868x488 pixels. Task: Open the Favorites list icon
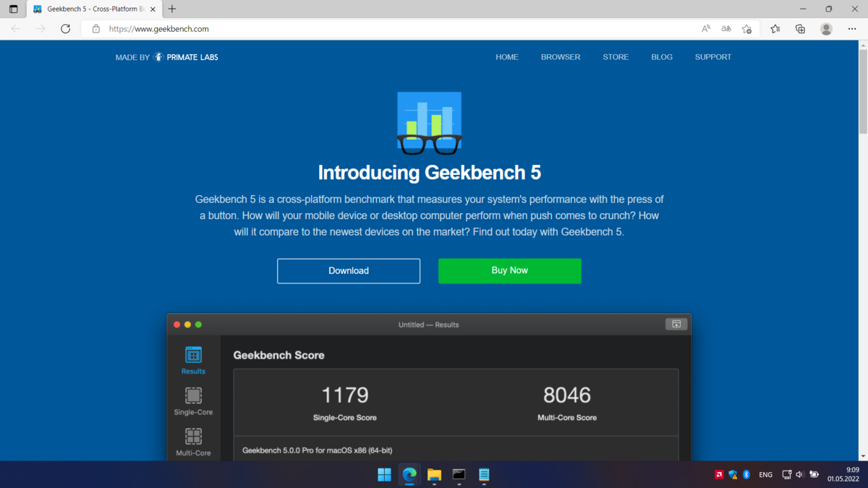coord(775,29)
